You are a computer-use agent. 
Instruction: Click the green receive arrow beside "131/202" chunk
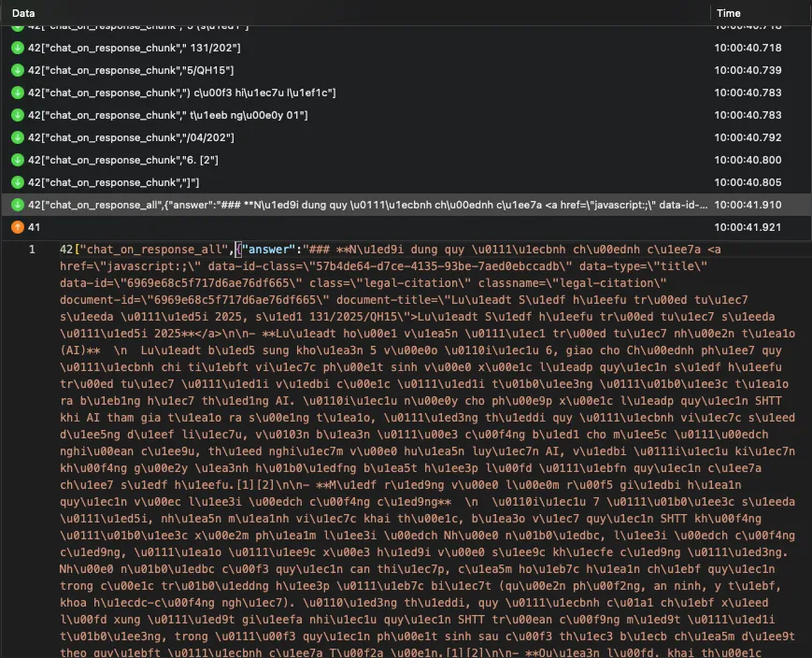16,47
